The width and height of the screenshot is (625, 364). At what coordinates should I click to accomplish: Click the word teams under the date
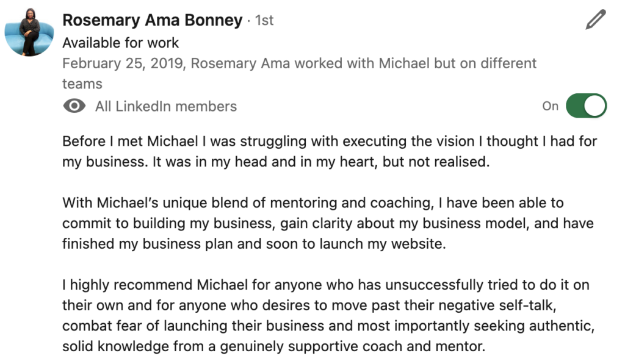82,84
